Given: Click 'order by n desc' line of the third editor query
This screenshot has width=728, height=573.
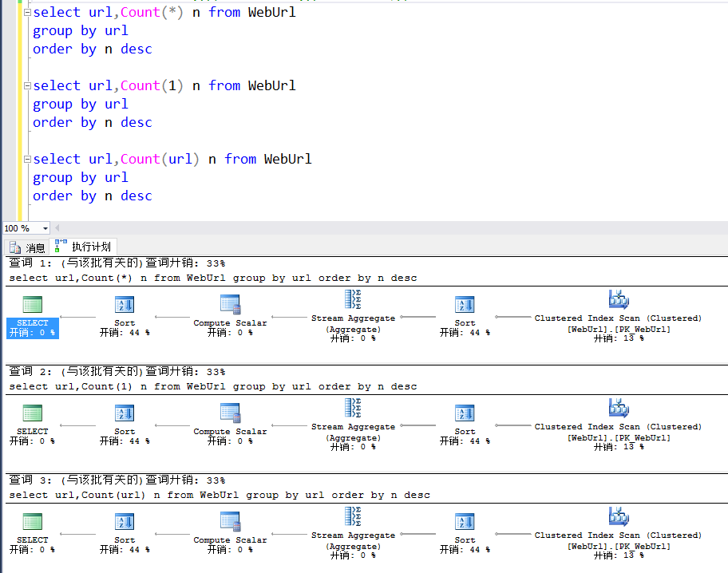Looking at the screenshot, I should pos(93,196).
